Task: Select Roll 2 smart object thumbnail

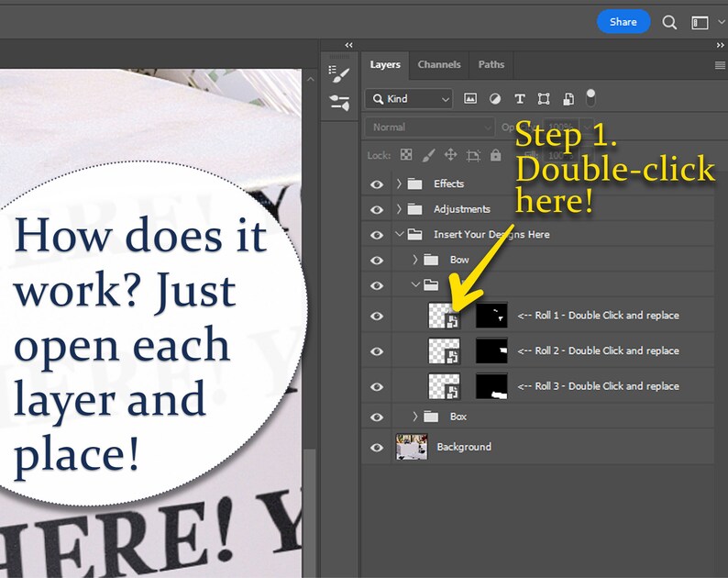Action: [444, 350]
